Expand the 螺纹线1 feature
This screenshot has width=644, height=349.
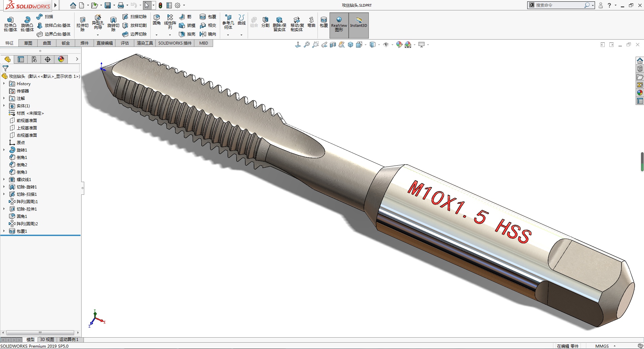tap(4, 179)
